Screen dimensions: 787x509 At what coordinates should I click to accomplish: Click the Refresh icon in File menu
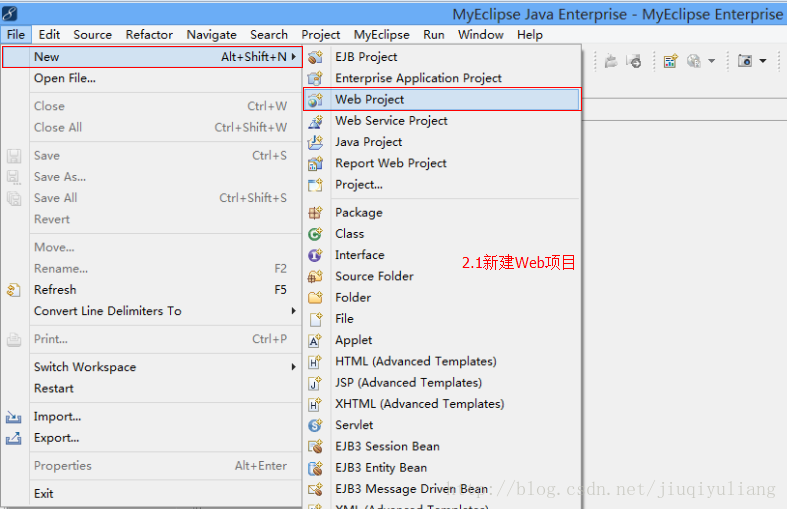(x=14, y=290)
